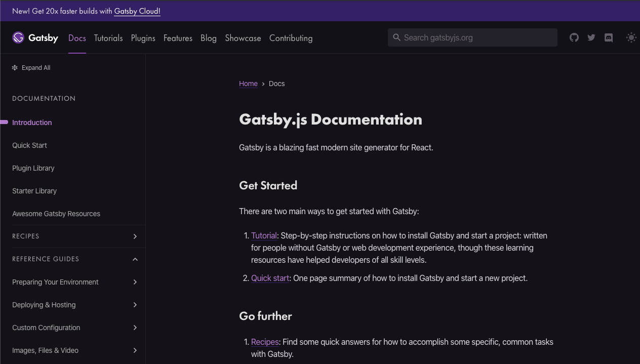Viewport: 640px width, 364px height.
Task: Click the Custom Configuration label
Action: click(x=46, y=328)
